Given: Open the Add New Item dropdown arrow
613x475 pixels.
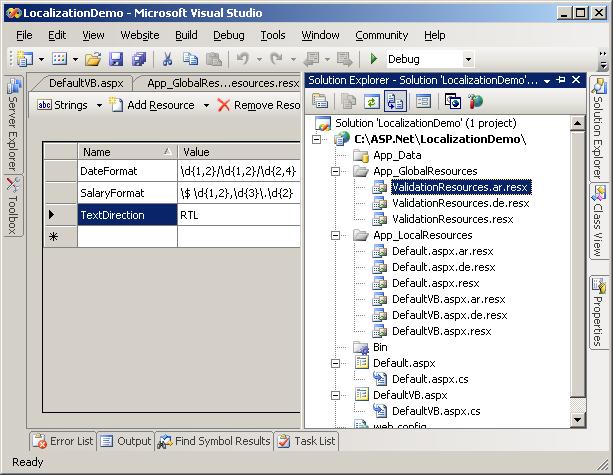Looking at the screenshot, I should (75, 59).
